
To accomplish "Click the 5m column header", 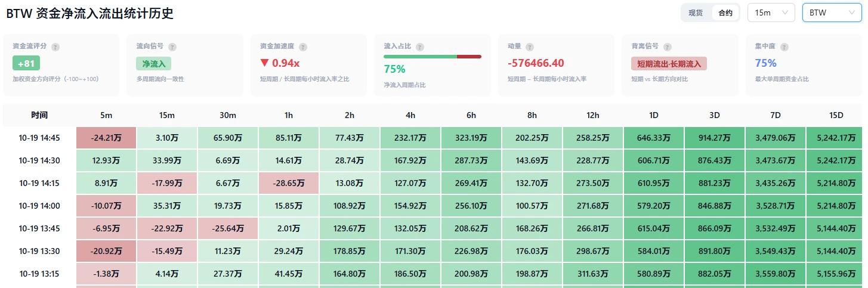I will coord(106,115).
